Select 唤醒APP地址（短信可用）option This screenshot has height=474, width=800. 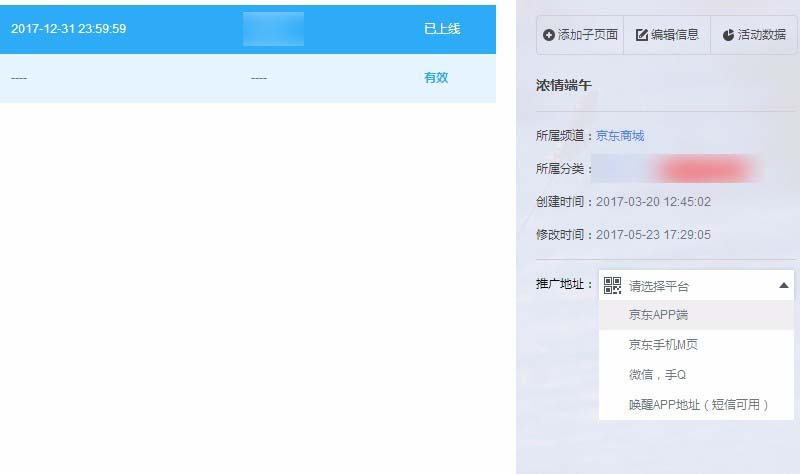click(x=696, y=405)
